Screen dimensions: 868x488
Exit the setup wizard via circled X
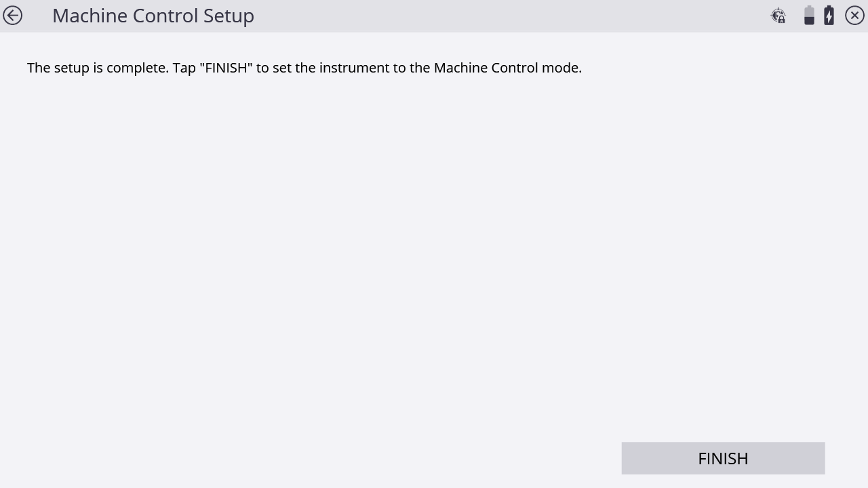pos(854,15)
